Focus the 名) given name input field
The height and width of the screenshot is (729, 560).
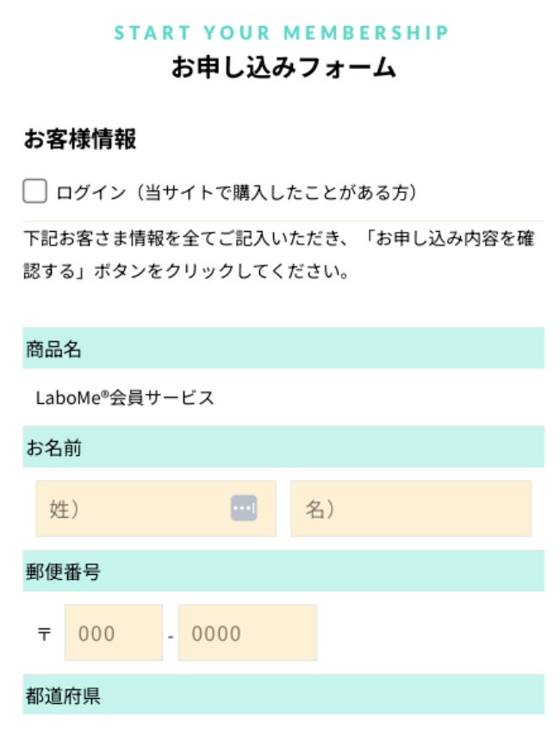411,508
